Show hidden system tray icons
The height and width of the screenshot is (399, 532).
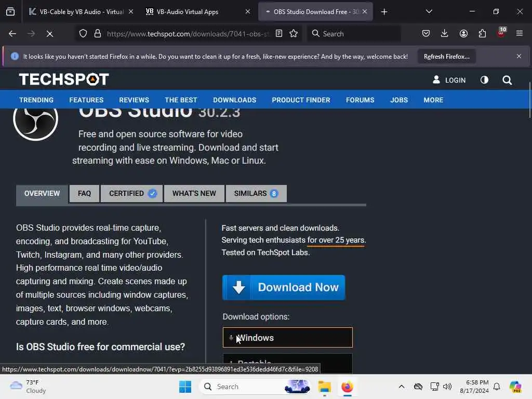pos(402,387)
